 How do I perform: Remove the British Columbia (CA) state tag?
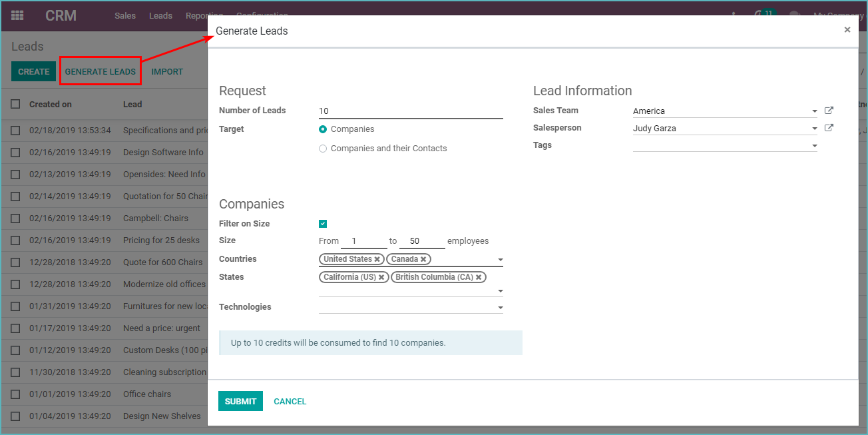click(x=478, y=276)
